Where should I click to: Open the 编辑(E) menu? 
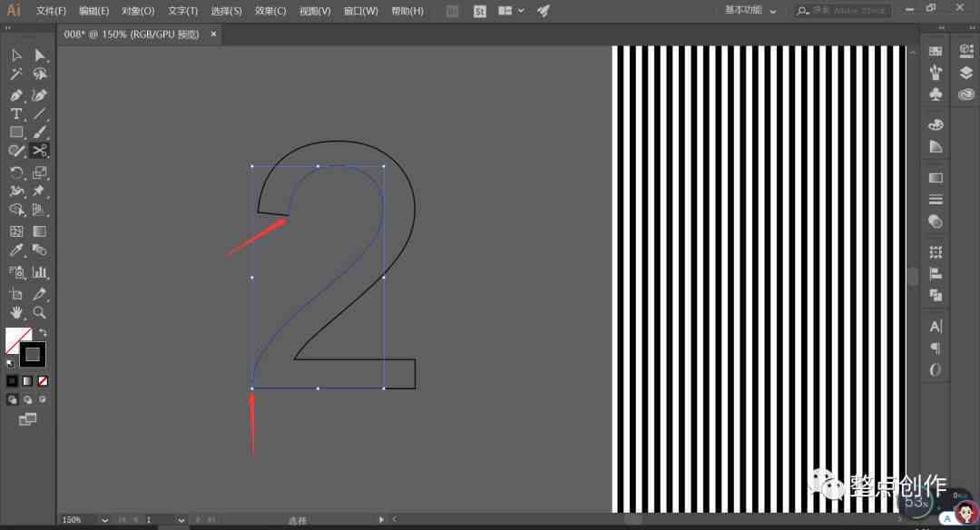(93, 11)
